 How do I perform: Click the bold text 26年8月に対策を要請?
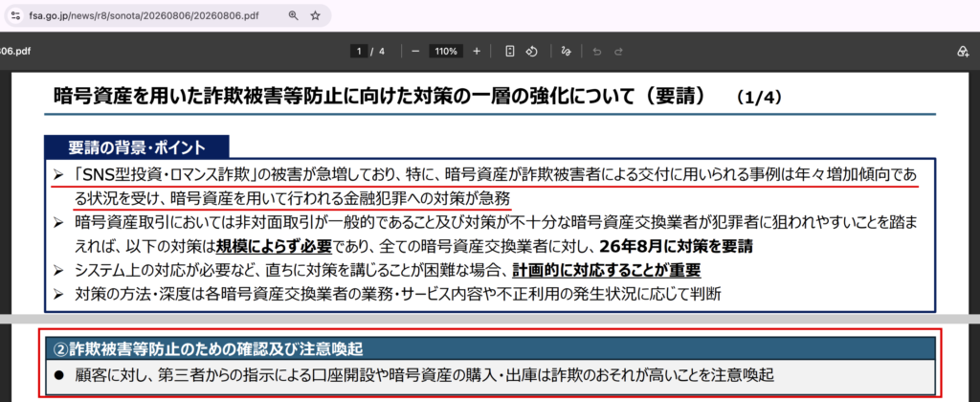676,246
